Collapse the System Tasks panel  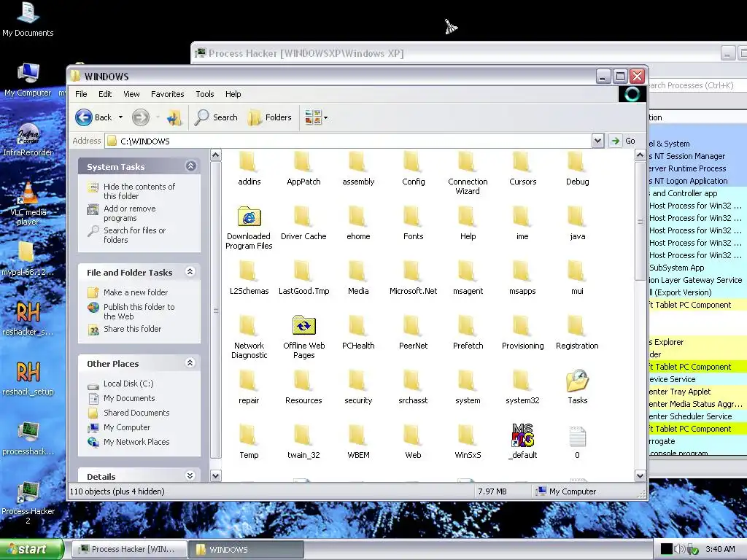pyautogui.click(x=190, y=166)
